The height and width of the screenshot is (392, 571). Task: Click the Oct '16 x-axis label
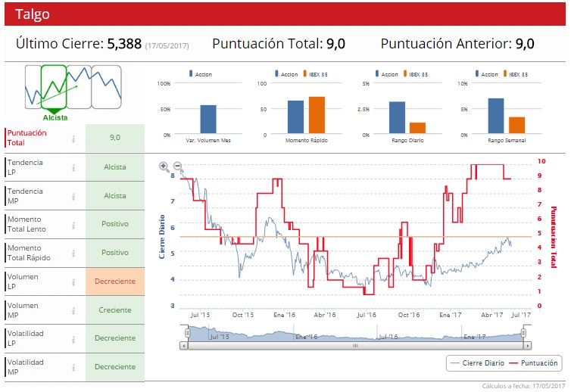pos(409,315)
